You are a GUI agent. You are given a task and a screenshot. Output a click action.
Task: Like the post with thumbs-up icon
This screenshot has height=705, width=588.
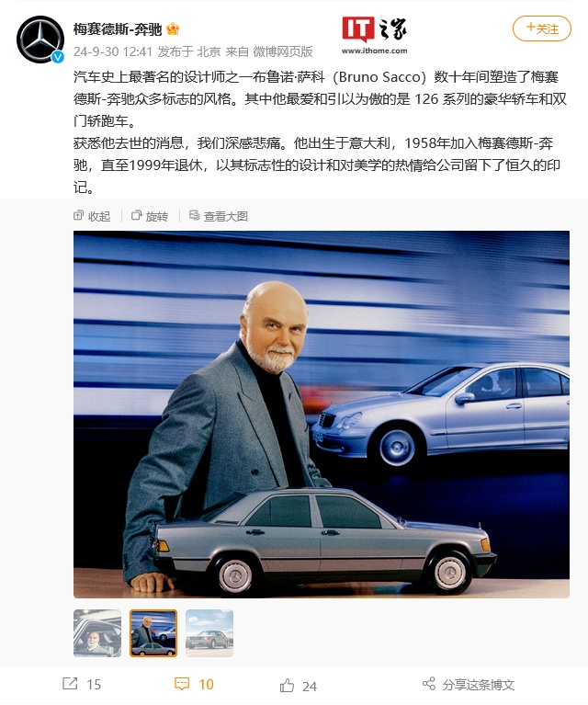click(287, 685)
